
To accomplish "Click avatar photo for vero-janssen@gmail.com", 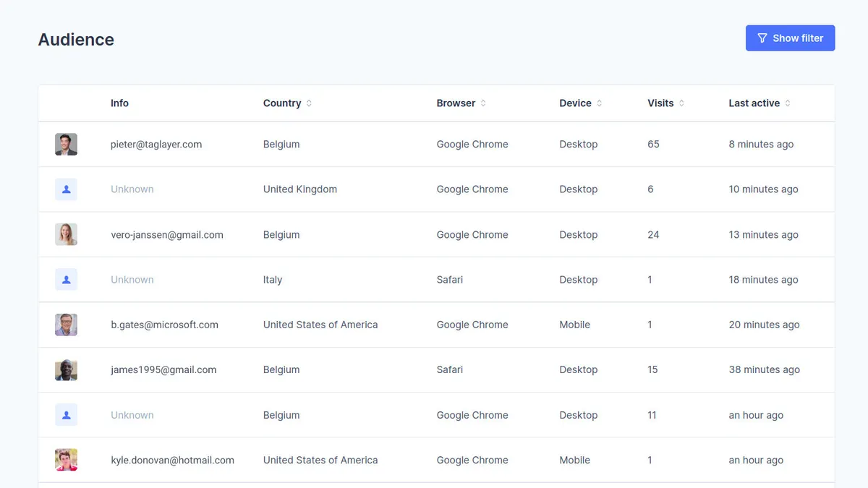I will click(66, 234).
